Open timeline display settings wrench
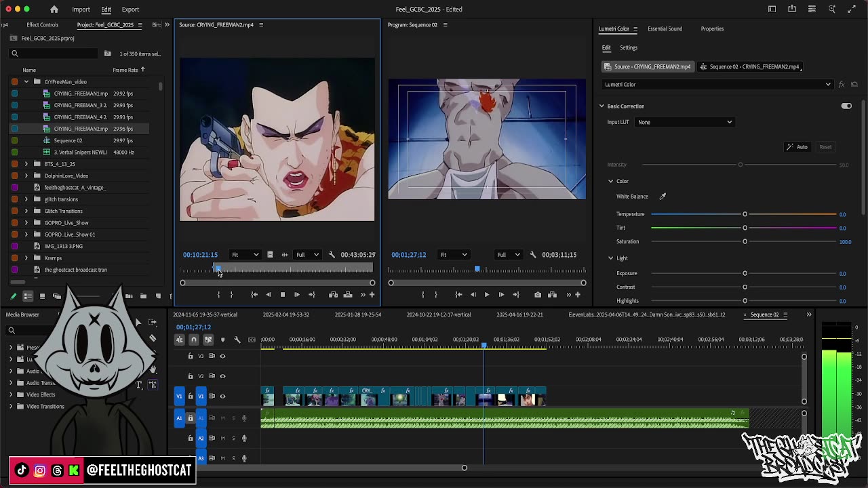Viewport: 868px width, 488px height. [237, 340]
